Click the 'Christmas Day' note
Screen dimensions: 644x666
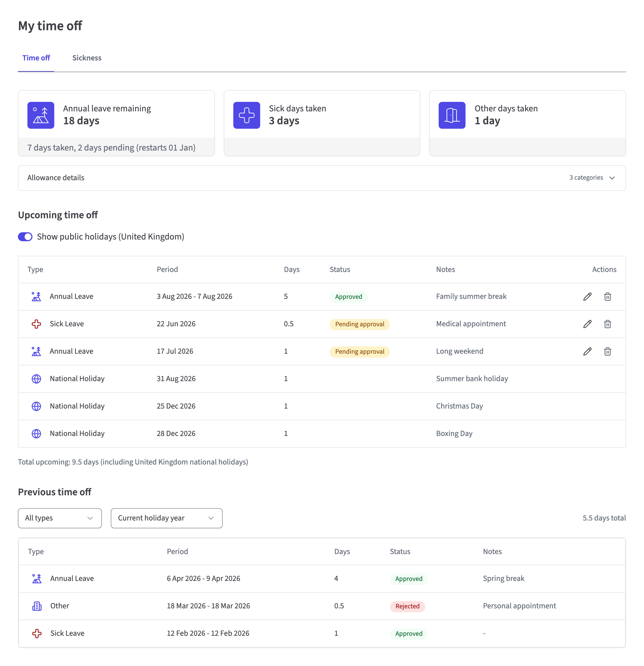click(459, 406)
